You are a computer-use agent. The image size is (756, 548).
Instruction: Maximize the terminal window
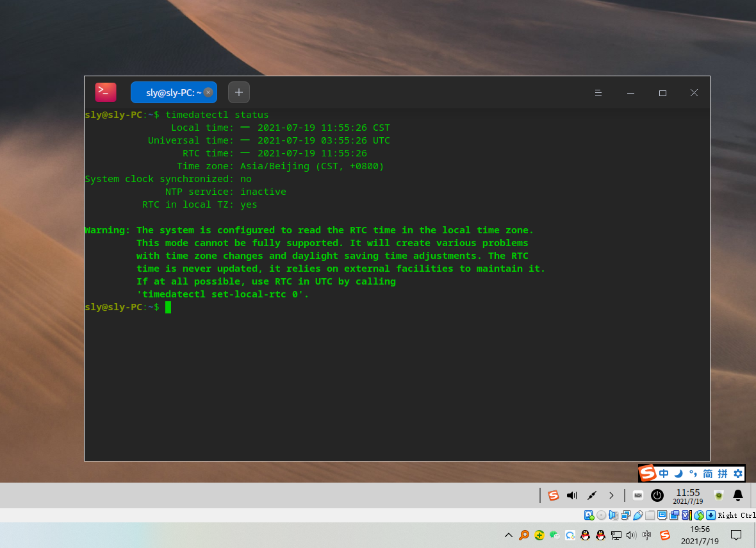click(x=662, y=93)
